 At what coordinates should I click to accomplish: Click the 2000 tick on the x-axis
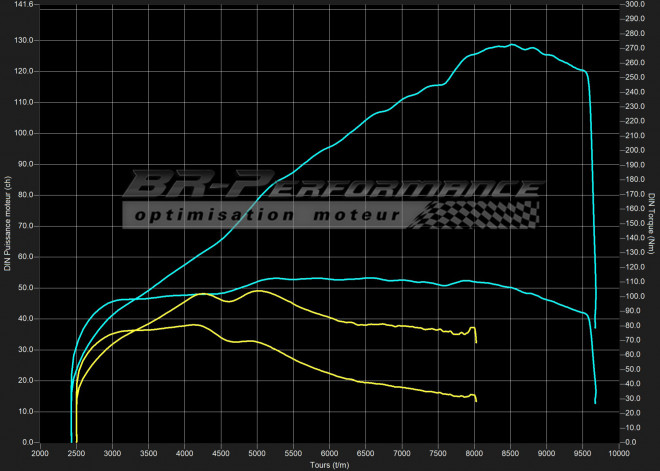(40, 453)
